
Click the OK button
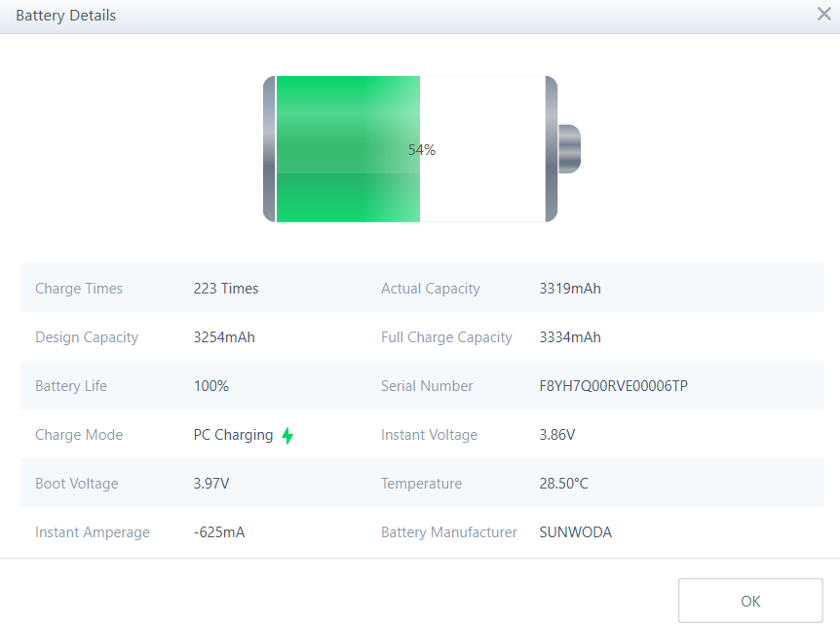750,601
